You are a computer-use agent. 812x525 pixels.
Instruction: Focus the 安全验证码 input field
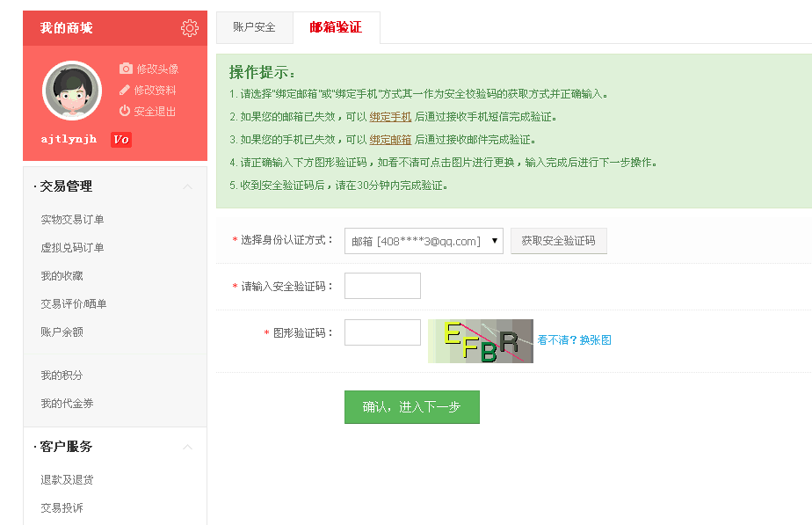tap(382, 286)
